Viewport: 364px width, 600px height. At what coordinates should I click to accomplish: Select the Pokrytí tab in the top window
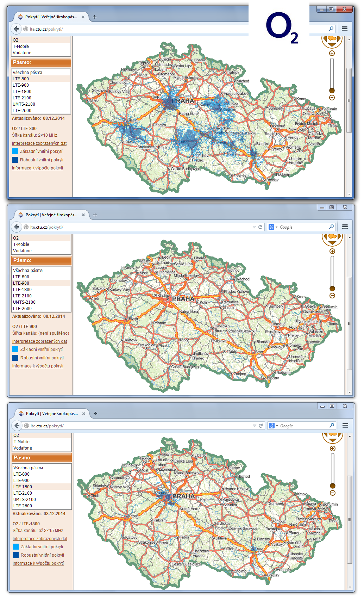pyautogui.click(x=51, y=17)
